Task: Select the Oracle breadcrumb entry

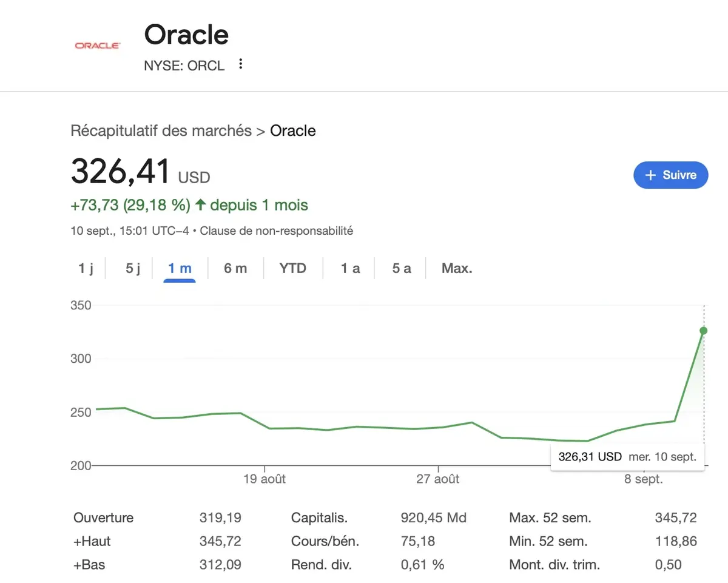Action: [x=293, y=130]
